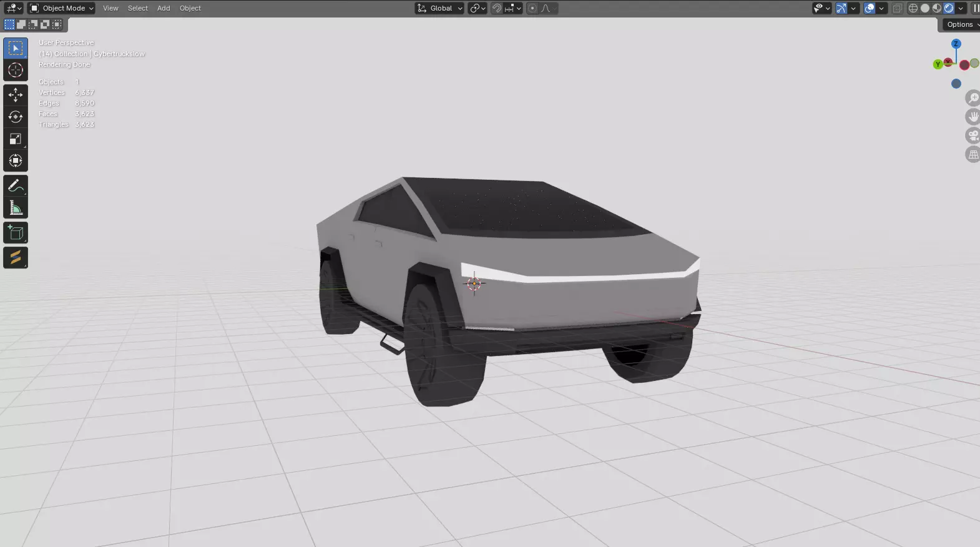Click the 3D cursor crosshair on the truck
980x547 pixels.
click(474, 283)
